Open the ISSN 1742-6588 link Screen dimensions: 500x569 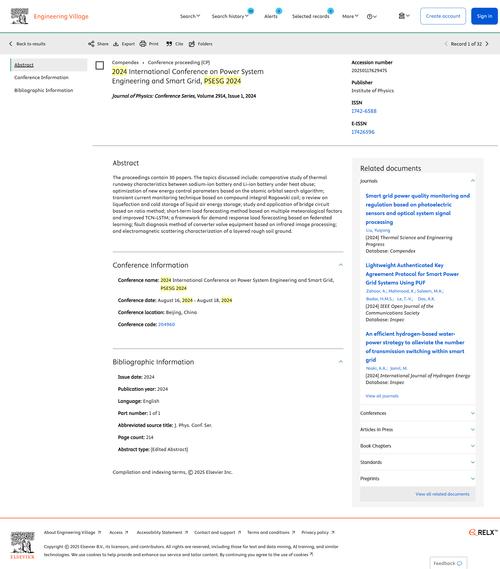[364, 111]
